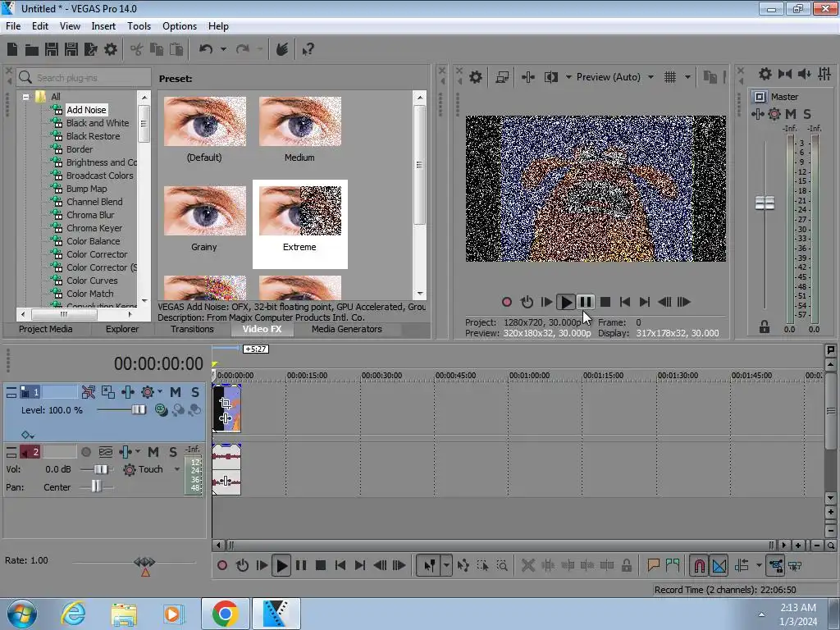
Task: Click the preview Pause button
Action: click(586, 302)
